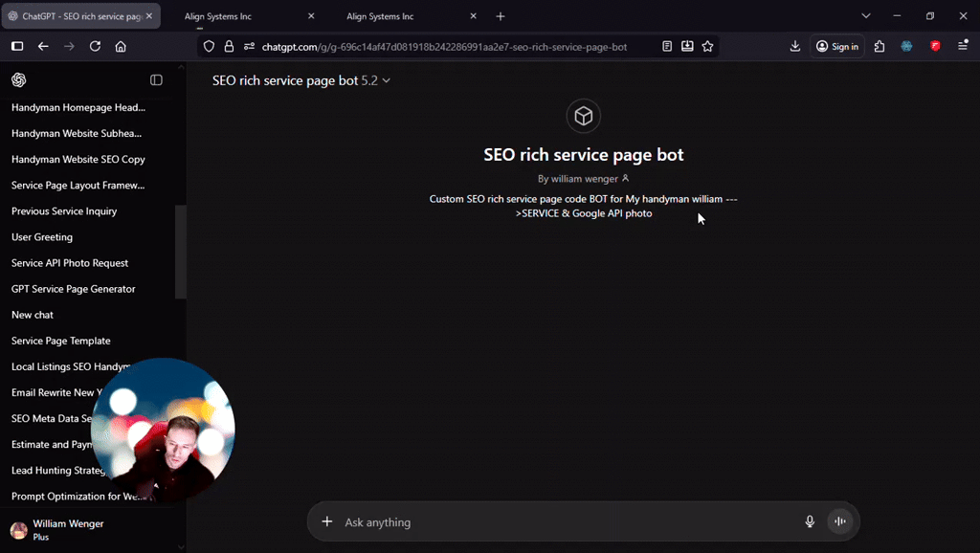
Task: Open the Firefox application menu
Action: [964, 46]
